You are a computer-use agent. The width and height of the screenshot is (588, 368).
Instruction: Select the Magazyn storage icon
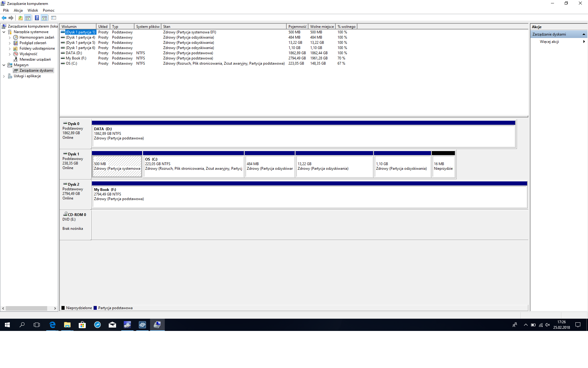pyautogui.click(x=10, y=65)
